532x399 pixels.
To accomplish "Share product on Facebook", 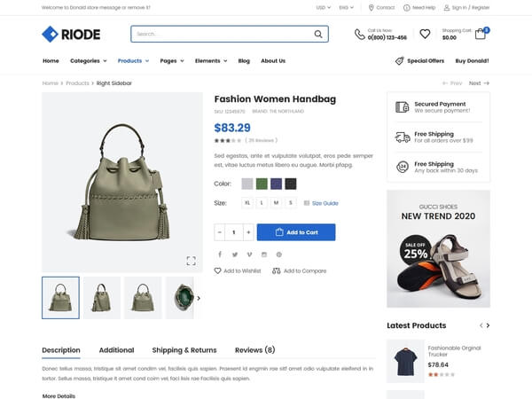I will pos(221,254).
